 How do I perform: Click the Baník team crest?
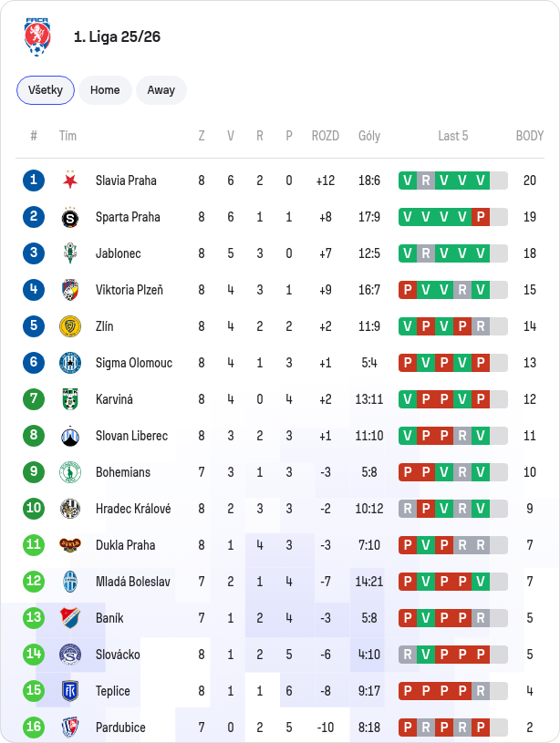(70, 617)
